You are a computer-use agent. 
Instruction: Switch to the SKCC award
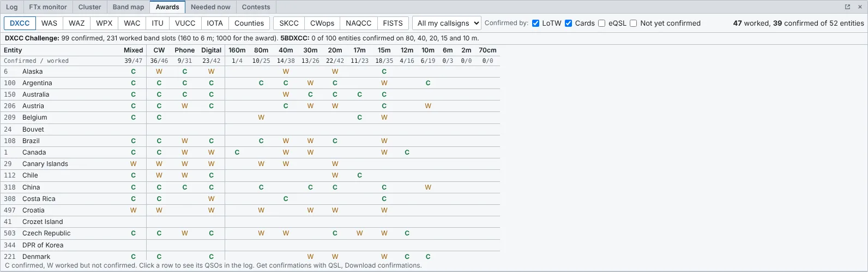[x=289, y=23]
